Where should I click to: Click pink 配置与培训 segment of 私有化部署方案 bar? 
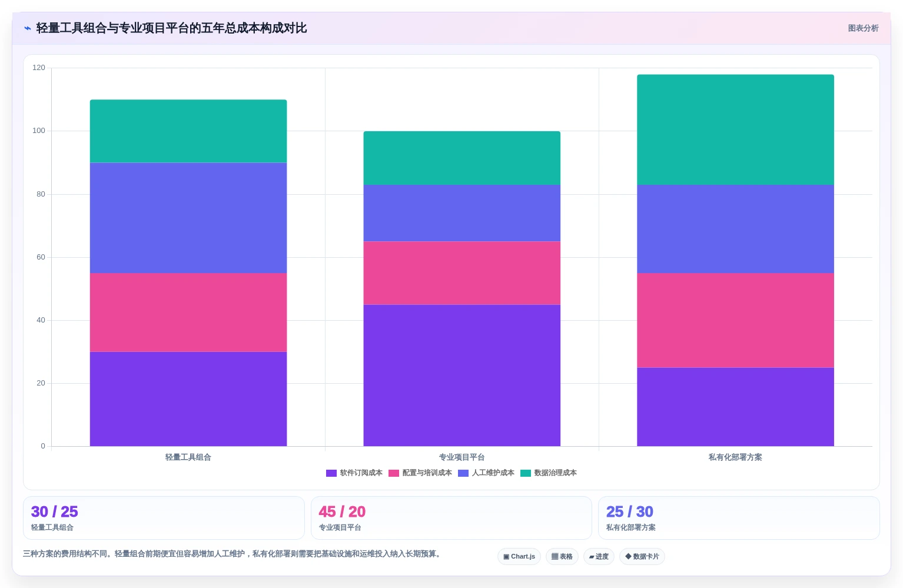735,320
